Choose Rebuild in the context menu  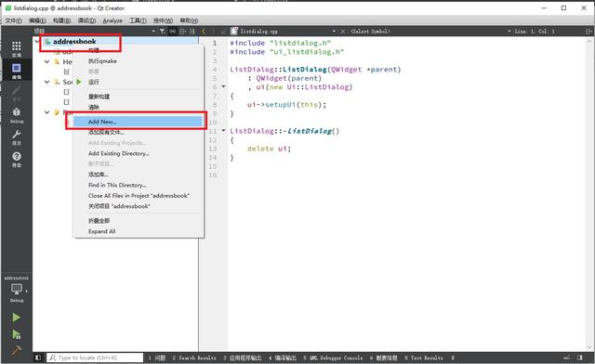[x=138, y=97]
